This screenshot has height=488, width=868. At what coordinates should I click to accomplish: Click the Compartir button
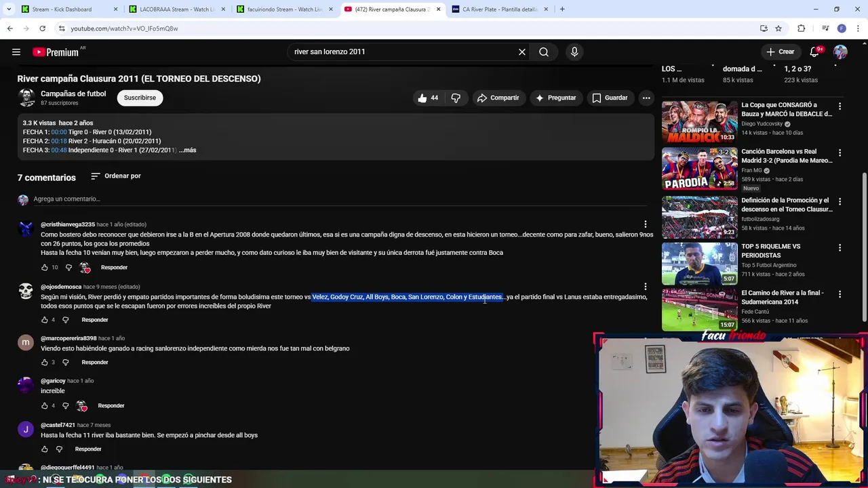tap(498, 98)
